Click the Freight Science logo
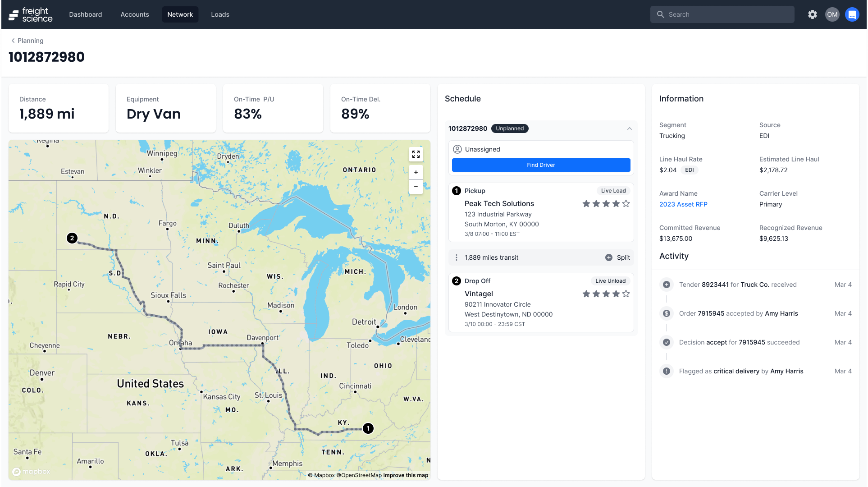Viewport: 868px width, 487px height. [31, 14]
